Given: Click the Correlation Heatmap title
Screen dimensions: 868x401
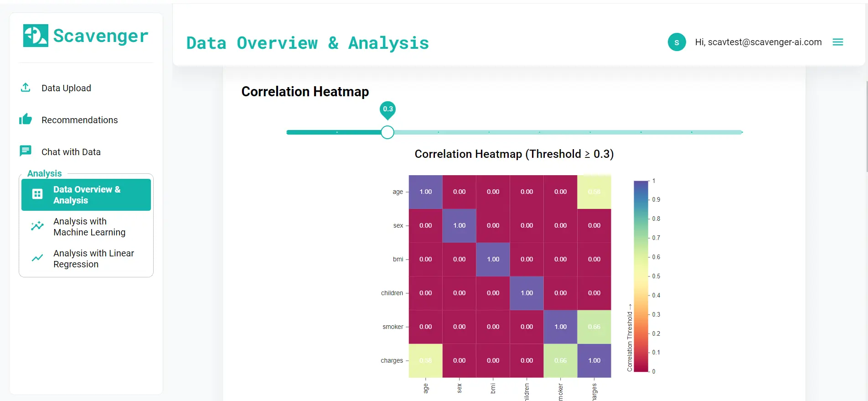Looking at the screenshot, I should click(x=305, y=91).
